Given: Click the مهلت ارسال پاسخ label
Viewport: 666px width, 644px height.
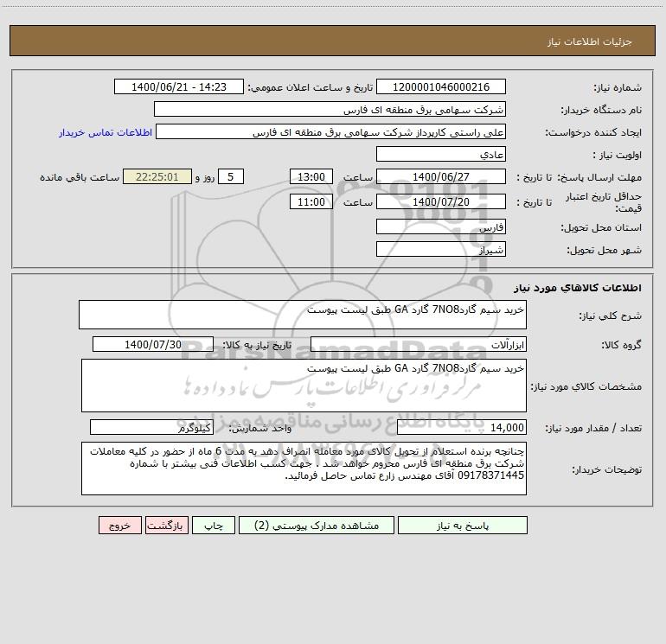Looking at the screenshot, I should click(599, 177).
